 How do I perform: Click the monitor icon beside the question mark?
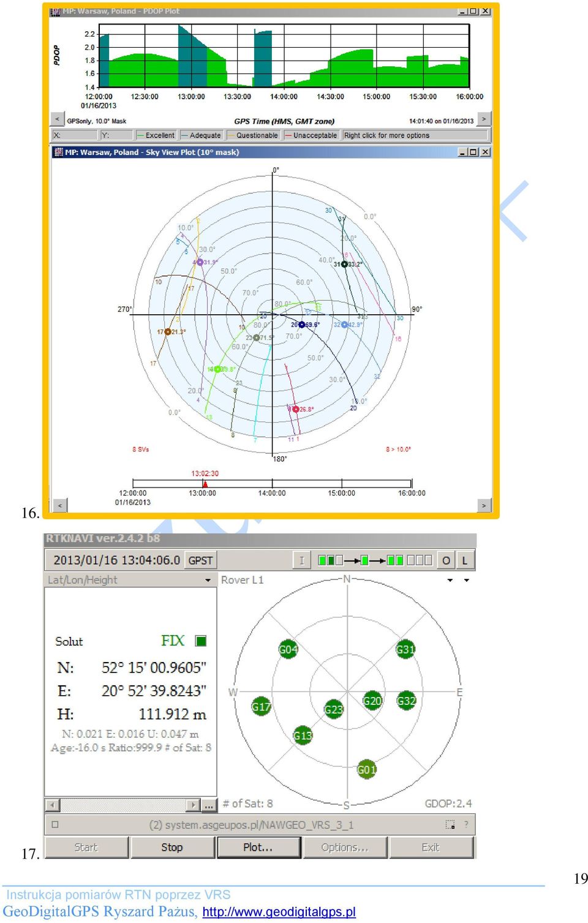450,824
